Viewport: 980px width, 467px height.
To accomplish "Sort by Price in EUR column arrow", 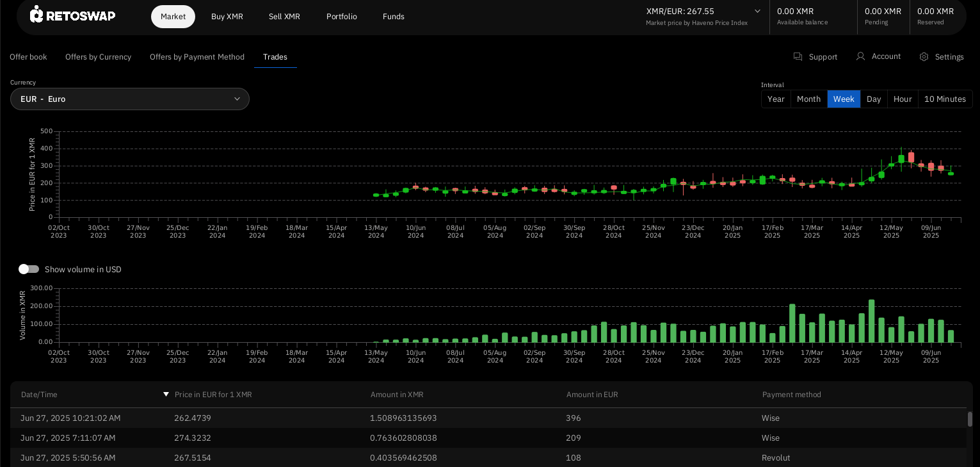I will point(166,394).
